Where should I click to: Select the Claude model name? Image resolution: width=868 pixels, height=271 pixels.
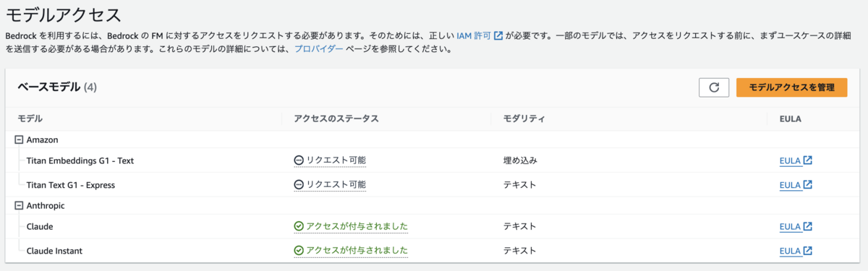[x=40, y=227]
